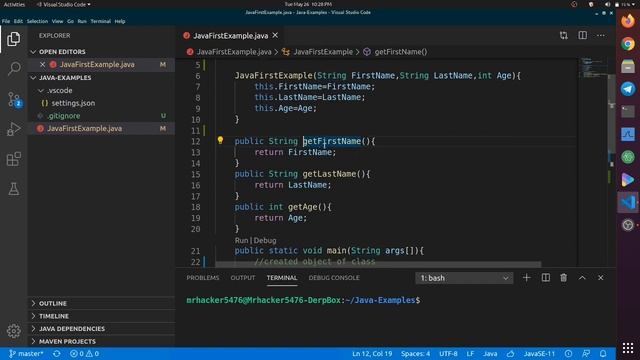The image size is (640, 360).
Task: Open the Selection menu
Action: pos(37,21)
